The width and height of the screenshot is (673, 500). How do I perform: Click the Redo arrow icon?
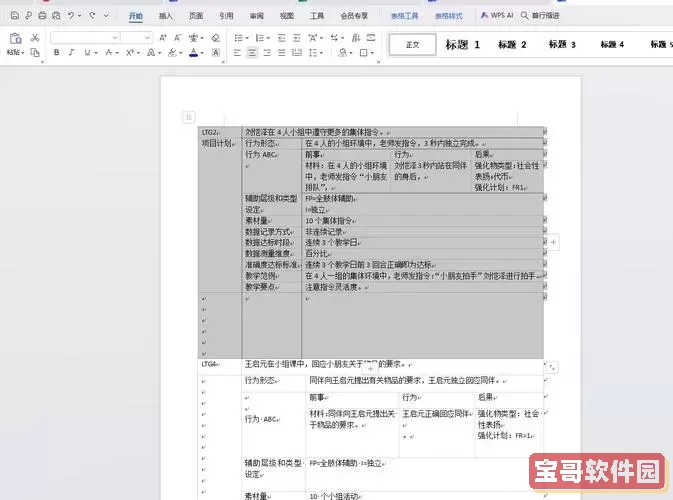(x=92, y=15)
